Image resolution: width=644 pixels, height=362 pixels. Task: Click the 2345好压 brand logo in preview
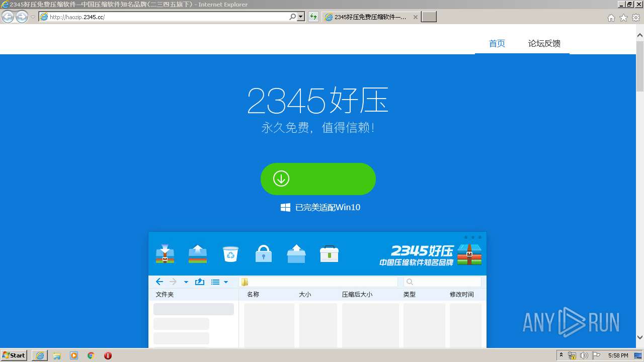click(431, 255)
